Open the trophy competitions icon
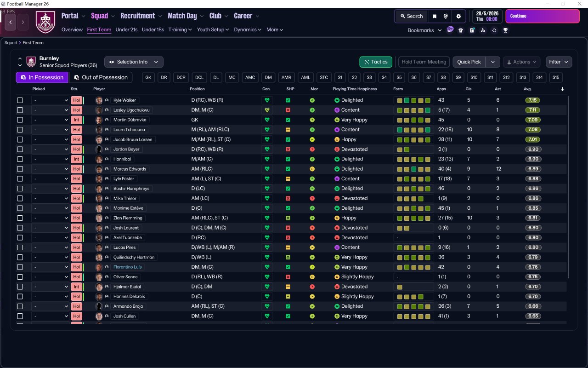This screenshot has height=368, width=588. point(505,30)
